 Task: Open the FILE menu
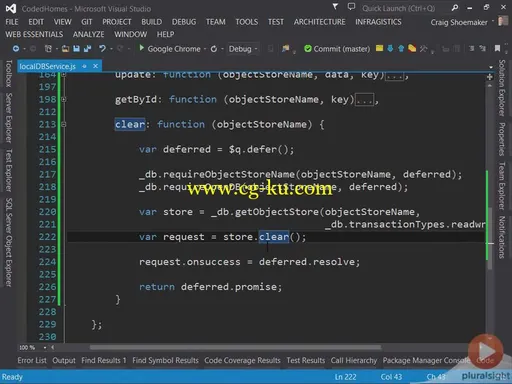coord(12,22)
